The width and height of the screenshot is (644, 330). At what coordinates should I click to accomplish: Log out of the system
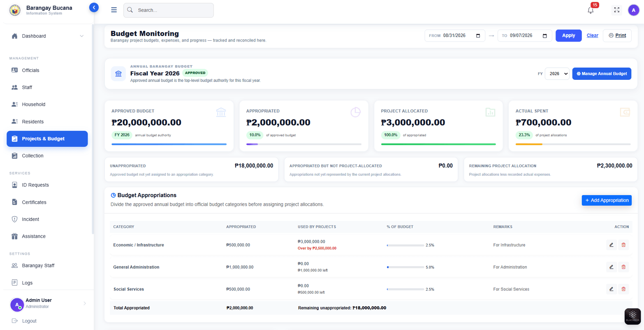point(25,321)
